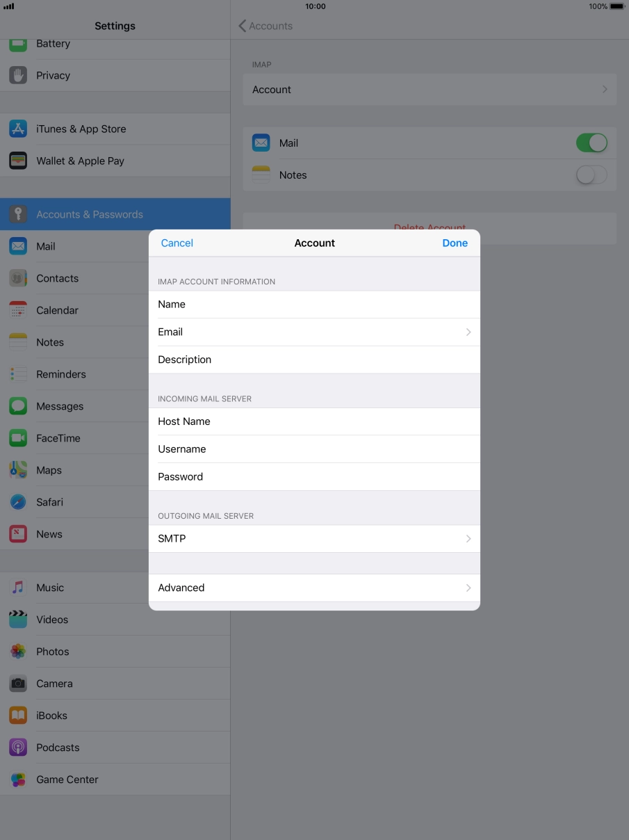Cancel the Account dialog
This screenshot has height=840, width=629.
coord(177,243)
